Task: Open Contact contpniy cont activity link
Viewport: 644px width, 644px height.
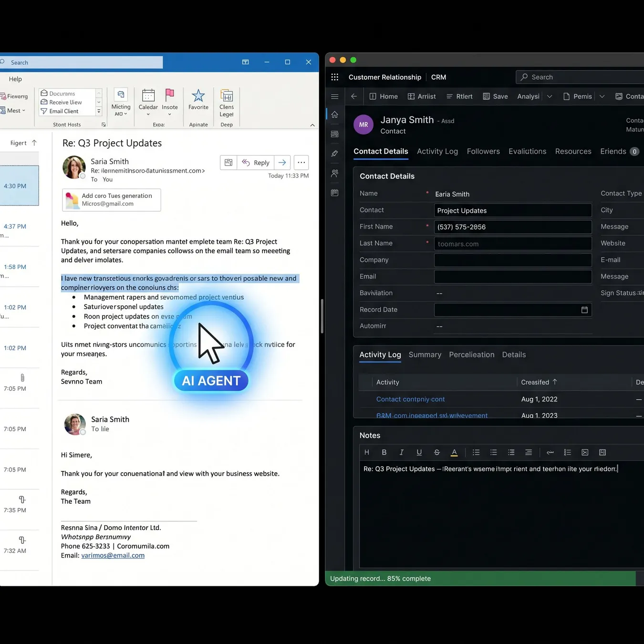Action: (410, 399)
